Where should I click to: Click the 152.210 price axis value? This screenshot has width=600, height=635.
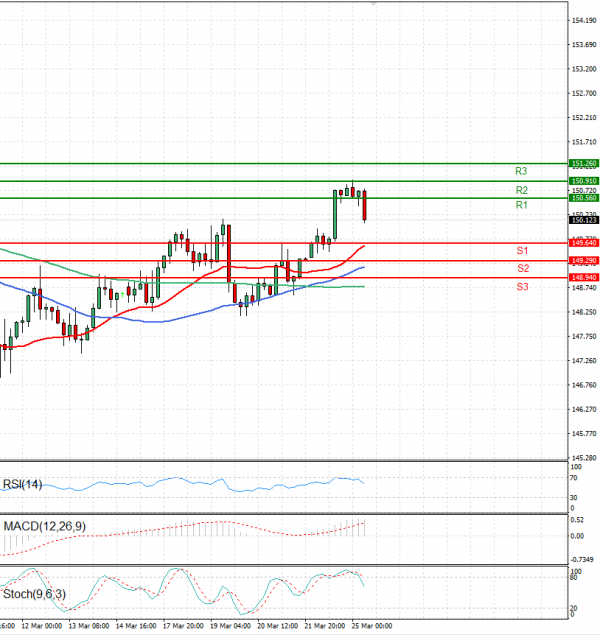point(584,117)
